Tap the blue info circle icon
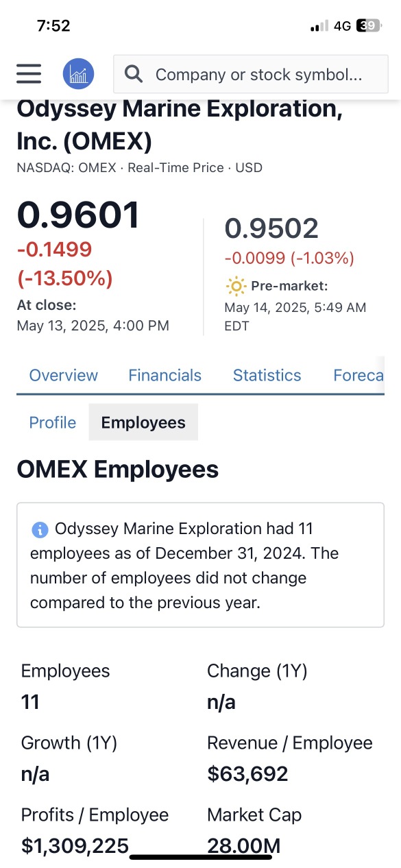This screenshot has height=868, width=401. [40, 529]
